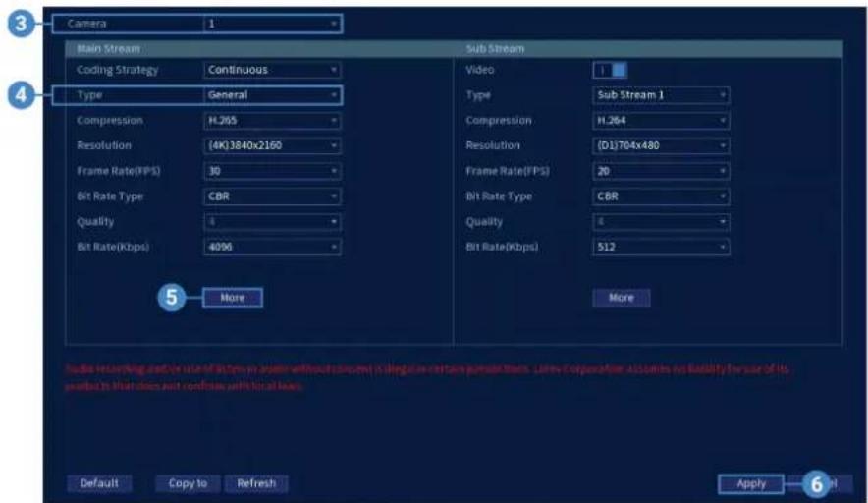This screenshot has width=868, height=503.
Task: Open the Main Stream Quality dropdown
Action: 272,222
